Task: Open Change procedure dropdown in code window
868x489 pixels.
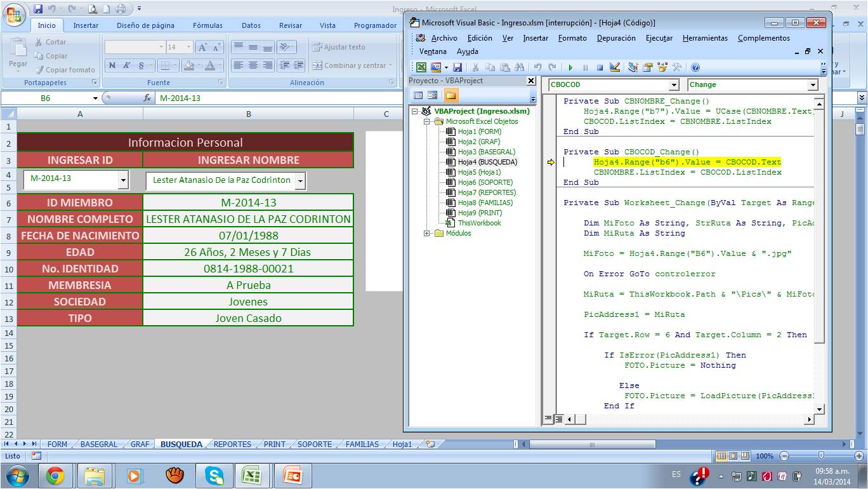Action: pos(813,85)
